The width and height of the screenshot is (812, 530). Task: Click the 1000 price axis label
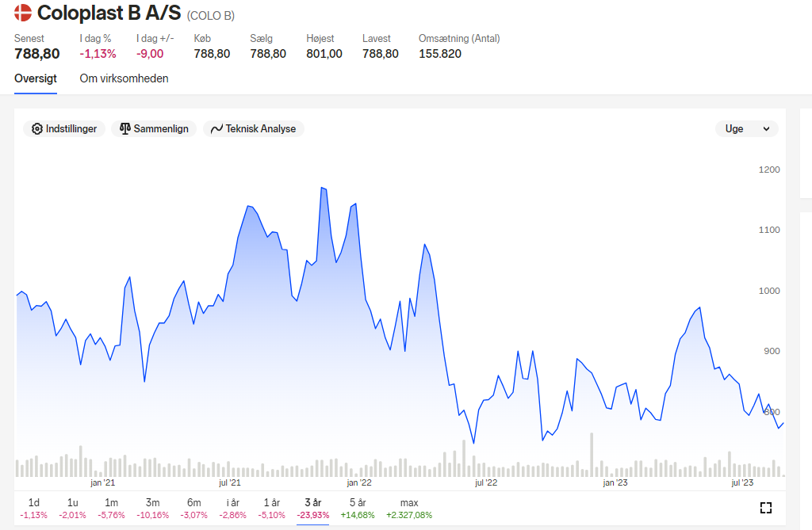(x=769, y=291)
